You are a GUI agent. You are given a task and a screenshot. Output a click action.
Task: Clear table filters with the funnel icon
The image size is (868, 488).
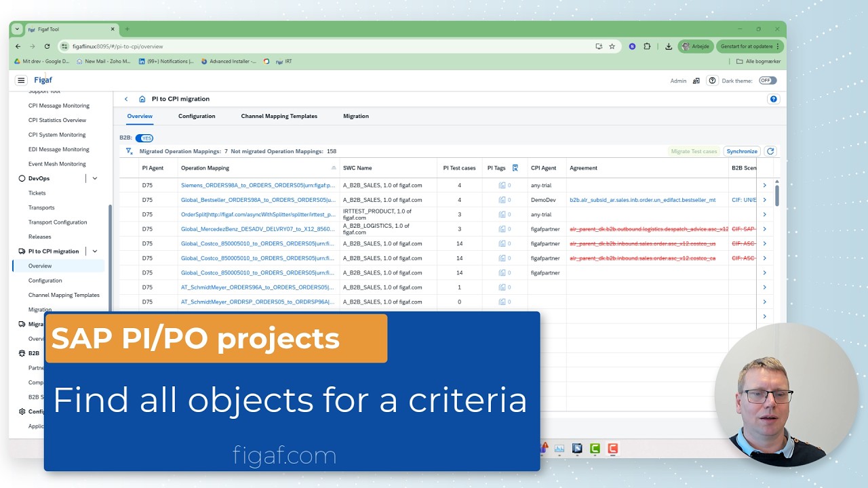(129, 151)
